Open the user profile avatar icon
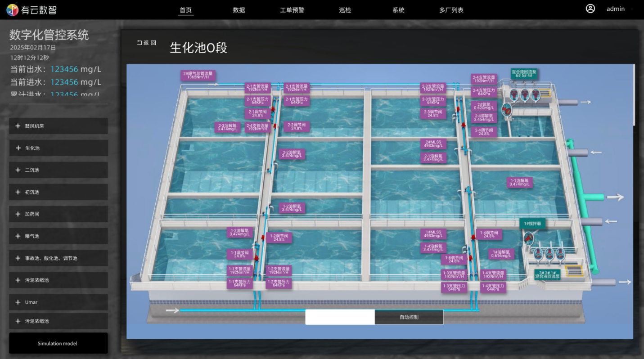 click(590, 9)
